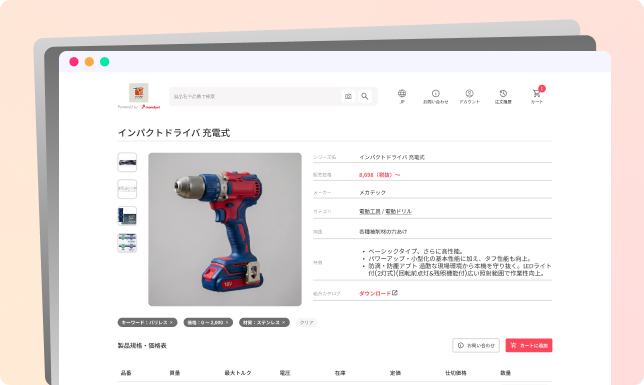
Task: Click the main drill product image
Action: 225,229
